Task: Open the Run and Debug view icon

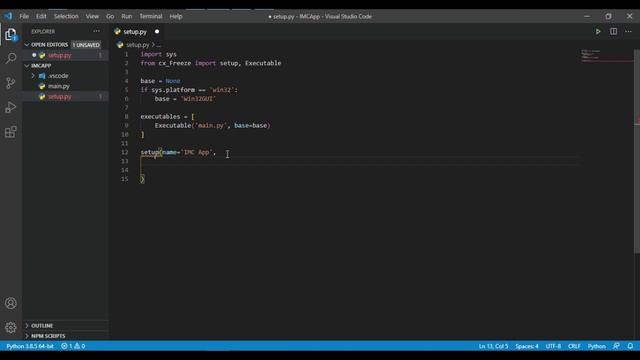Action: tap(11, 107)
